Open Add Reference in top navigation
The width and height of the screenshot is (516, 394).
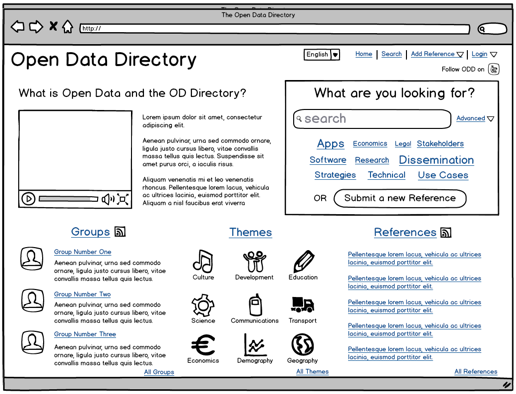coord(433,54)
